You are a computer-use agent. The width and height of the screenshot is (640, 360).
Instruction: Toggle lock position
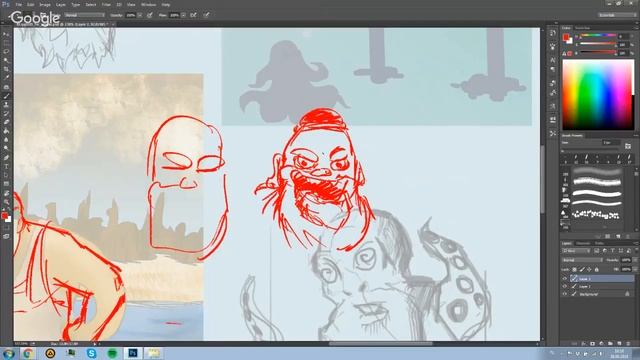click(x=589, y=269)
